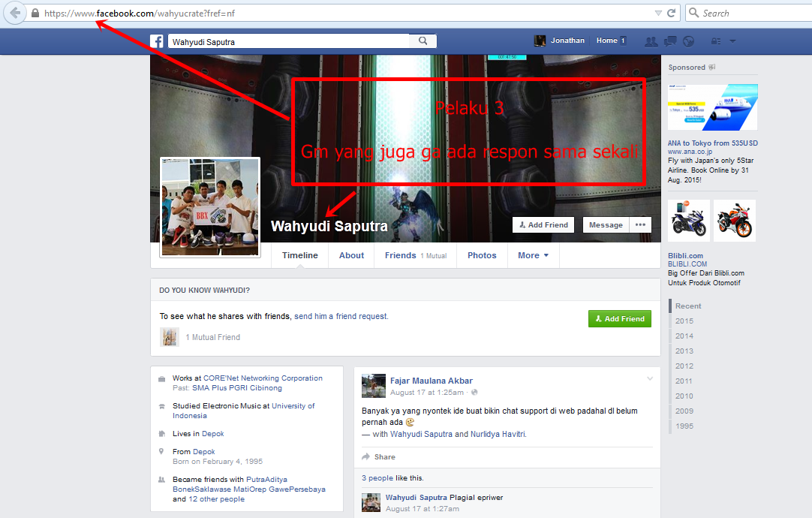This screenshot has height=518, width=812.
Task: Click the Facebook search magnifier button
Action: (423, 41)
